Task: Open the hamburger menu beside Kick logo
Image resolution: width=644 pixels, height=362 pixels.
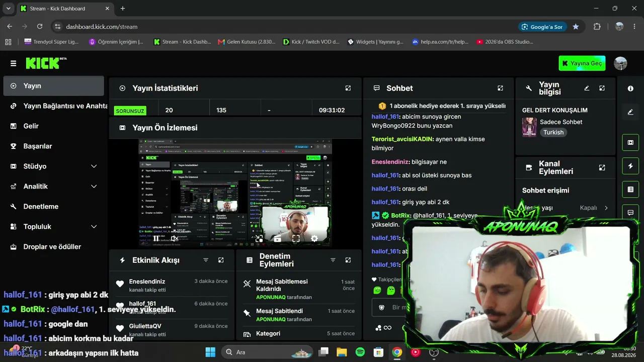Action: [13, 63]
